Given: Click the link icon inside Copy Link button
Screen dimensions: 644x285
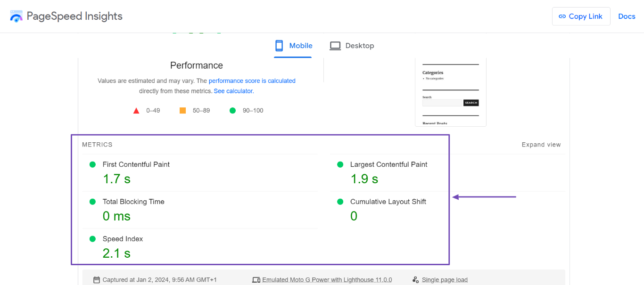Looking at the screenshot, I should [562, 16].
